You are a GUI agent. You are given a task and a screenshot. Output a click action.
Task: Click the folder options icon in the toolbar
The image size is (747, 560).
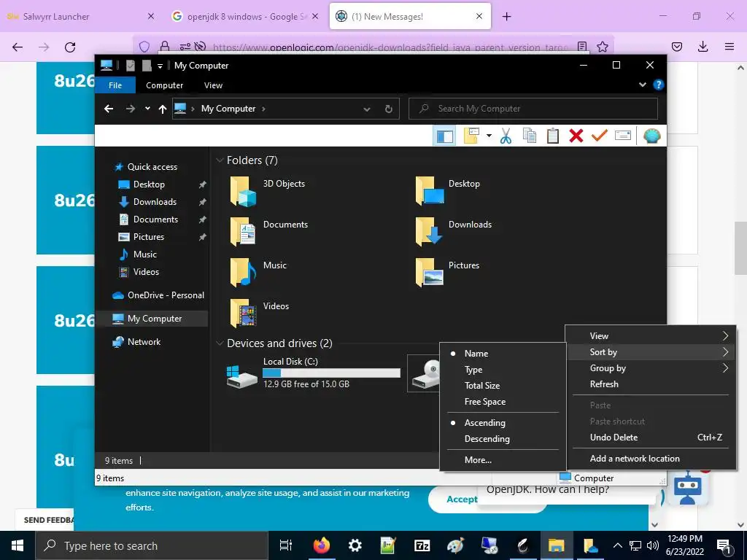pyautogui.click(x=472, y=136)
